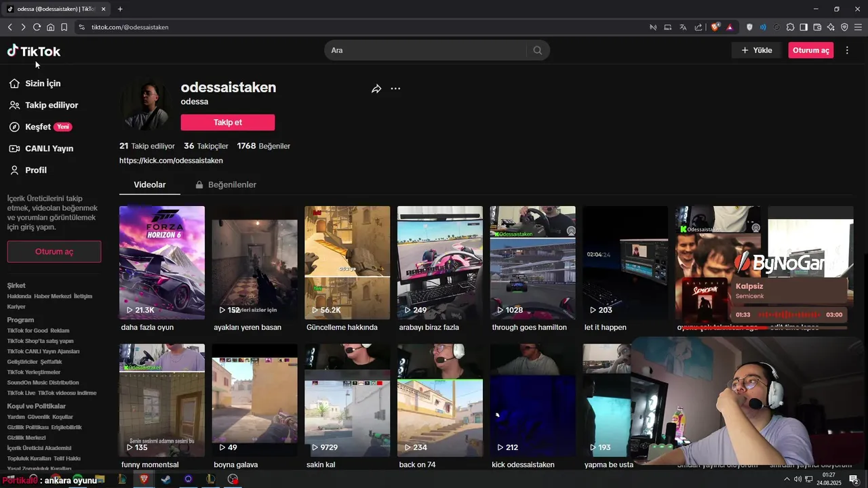Viewport: 868px width, 488px height.
Task: Show hidden system tray icons chevron
Action: point(787,479)
